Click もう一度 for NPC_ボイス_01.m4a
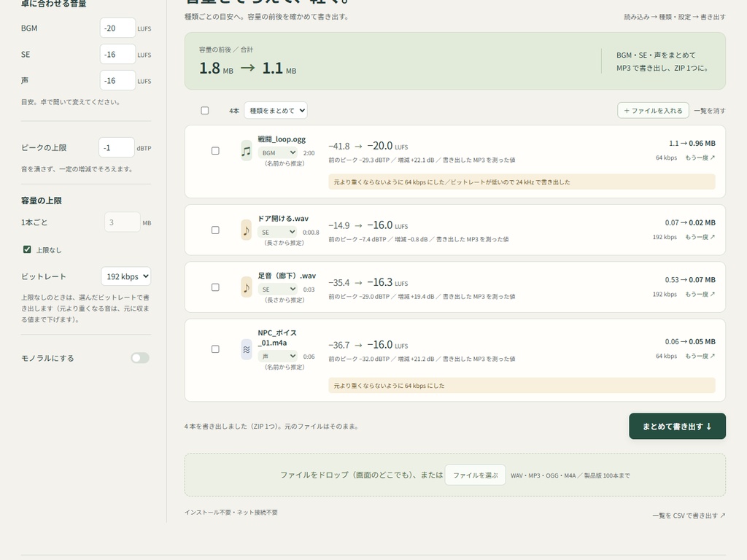The height and width of the screenshot is (560, 747). [700, 356]
